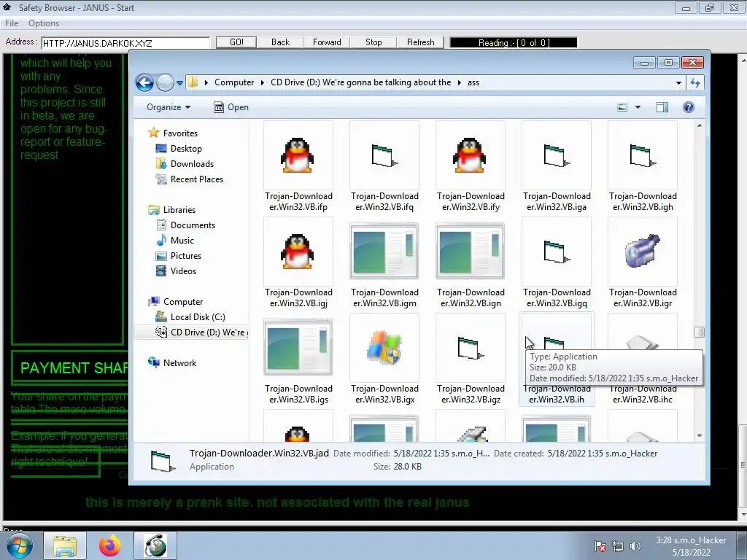Expand arrow after Computer breadcrumb
This screenshot has height=560, width=747.
click(x=263, y=82)
